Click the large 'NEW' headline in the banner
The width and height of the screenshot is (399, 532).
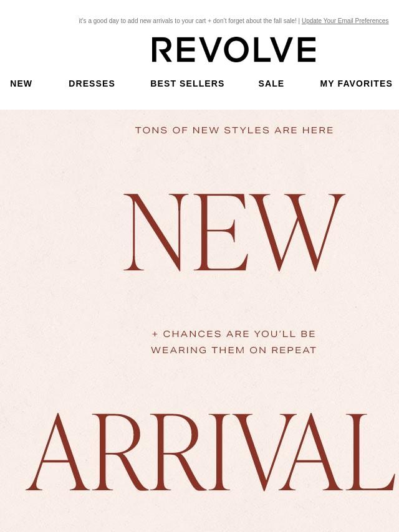[x=234, y=232]
